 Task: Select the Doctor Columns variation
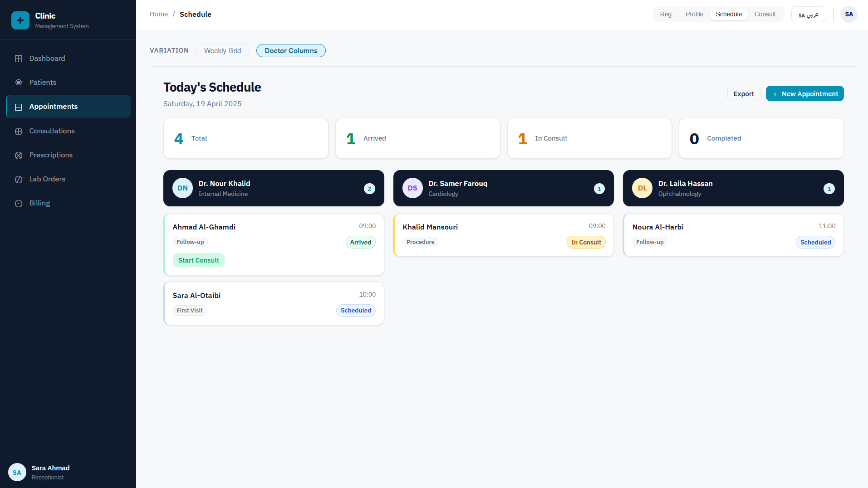pos(291,51)
